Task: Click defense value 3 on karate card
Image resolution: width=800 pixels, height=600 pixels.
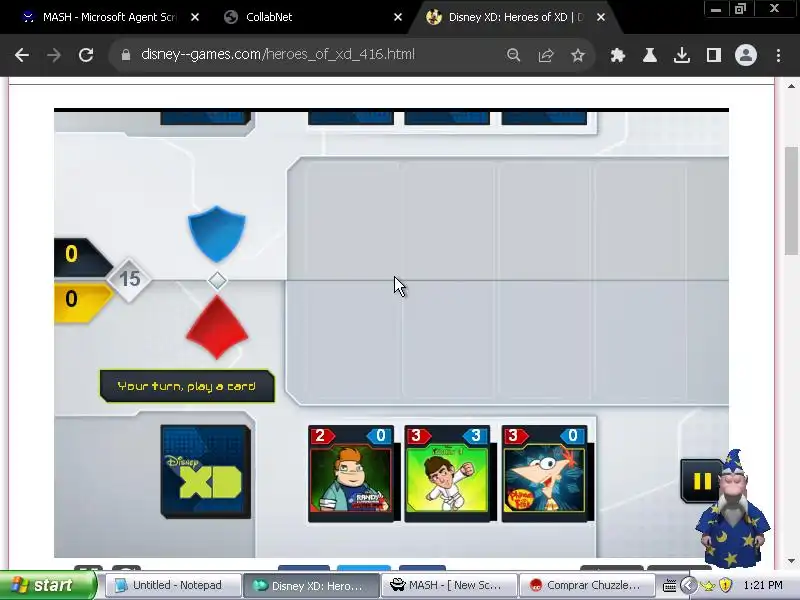Action: [476, 436]
